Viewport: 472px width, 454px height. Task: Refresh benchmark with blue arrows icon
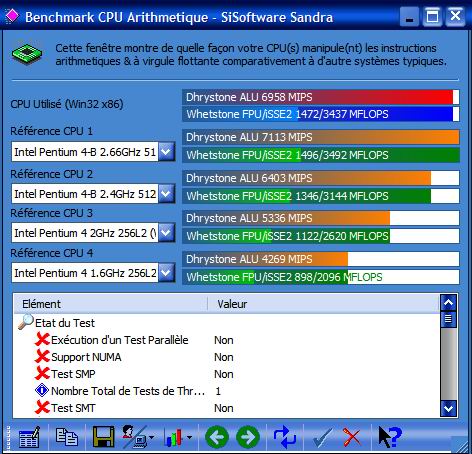284,437
